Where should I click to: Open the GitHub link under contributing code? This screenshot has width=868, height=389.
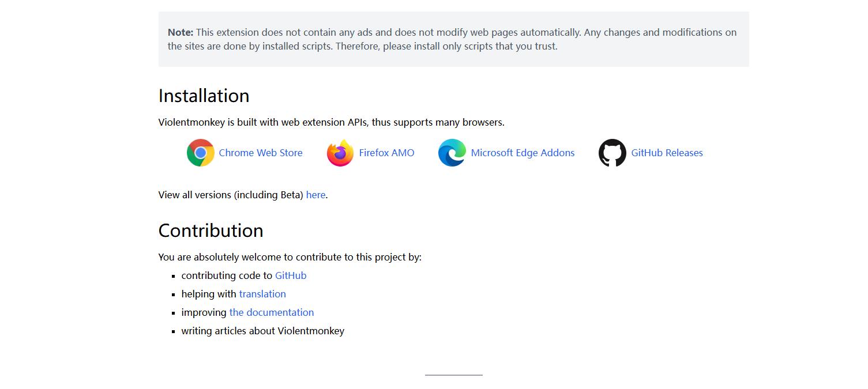pyautogui.click(x=291, y=275)
